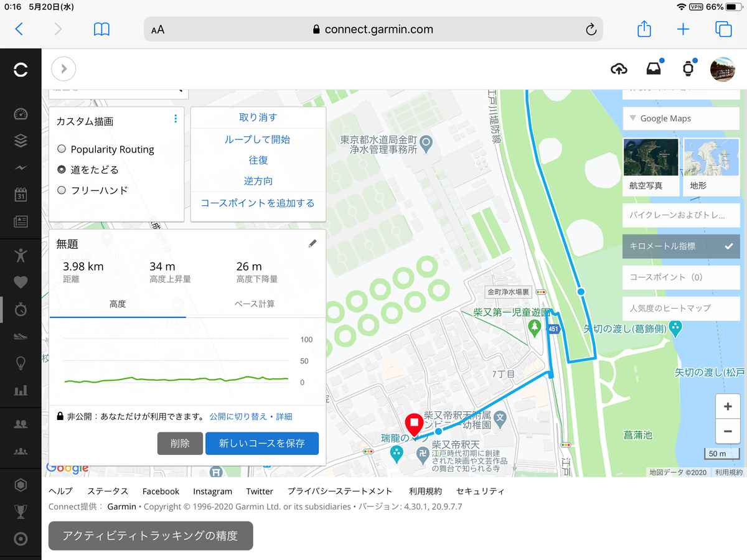Screen dimensions: 747x560
Task: Open the ヘルプ footer link
Action: coord(60,491)
